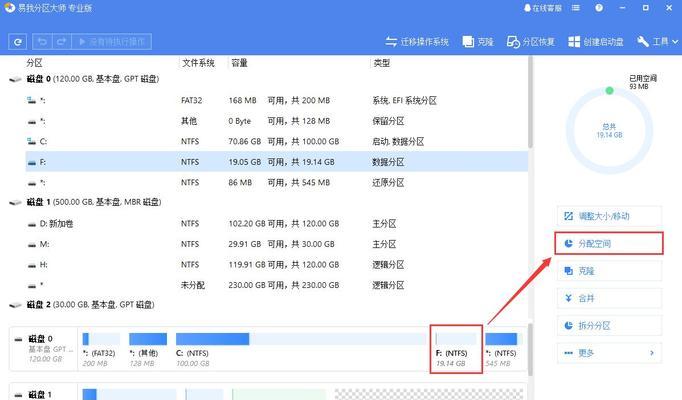
Task: Click 在线客服 online support
Action: pos(542,8)
